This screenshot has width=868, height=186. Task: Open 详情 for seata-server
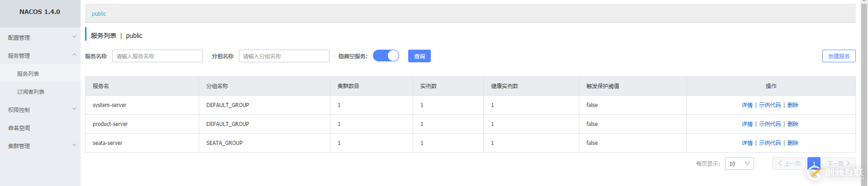pyautogui.click(x=747, y=143)
